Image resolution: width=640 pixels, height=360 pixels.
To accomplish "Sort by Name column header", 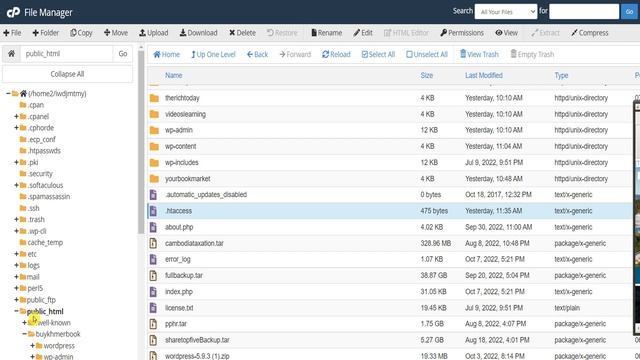I will 173,75.
